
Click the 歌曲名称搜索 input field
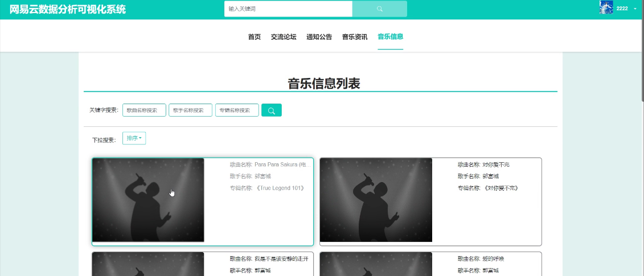point(144,110)
